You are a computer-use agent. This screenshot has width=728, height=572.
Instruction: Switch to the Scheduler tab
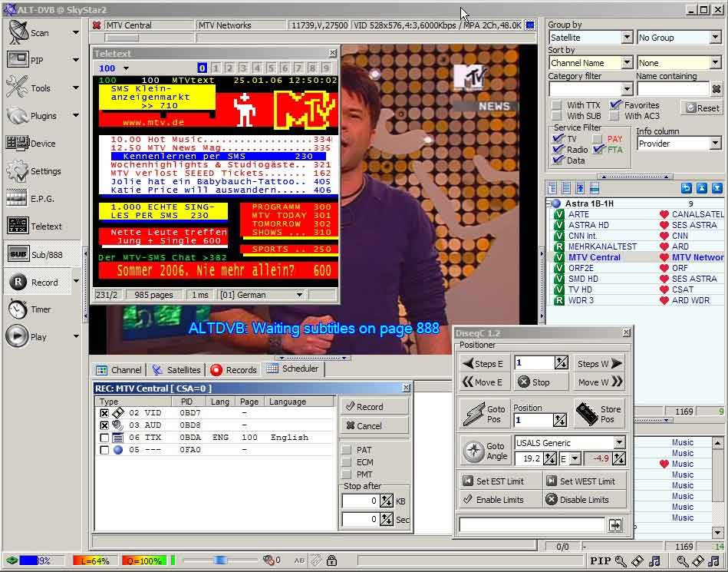click(294, 369)
